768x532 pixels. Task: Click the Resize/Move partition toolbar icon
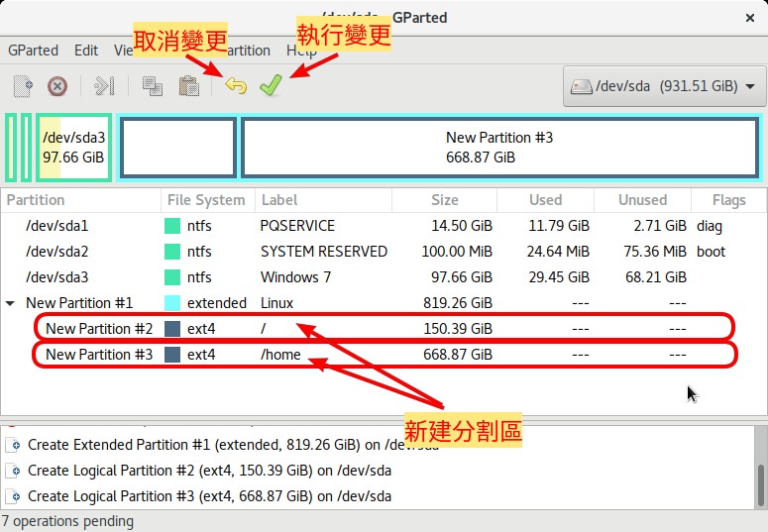tap(104, 86)
